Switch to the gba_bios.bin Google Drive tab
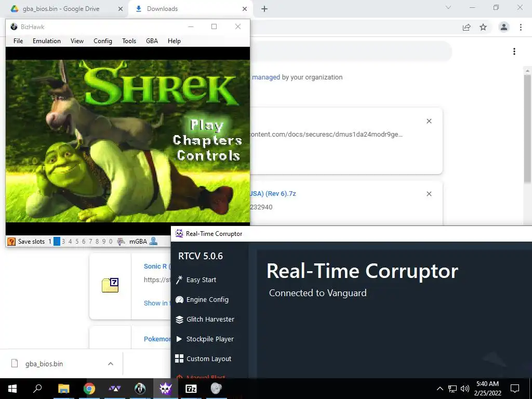Screen dimensions: 532x399 coord(61,9)
